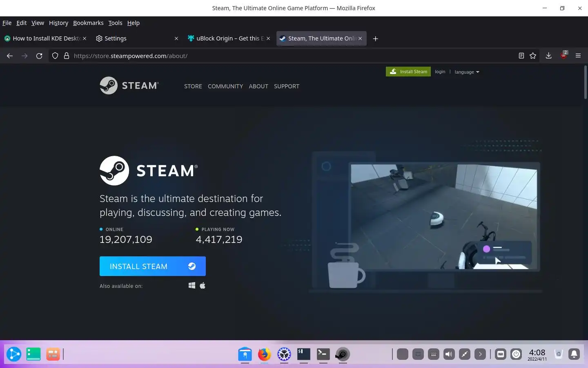Open the Firefox hamburger application menu
This screenshot has height=368, width=588.
[x=578, y=56]
